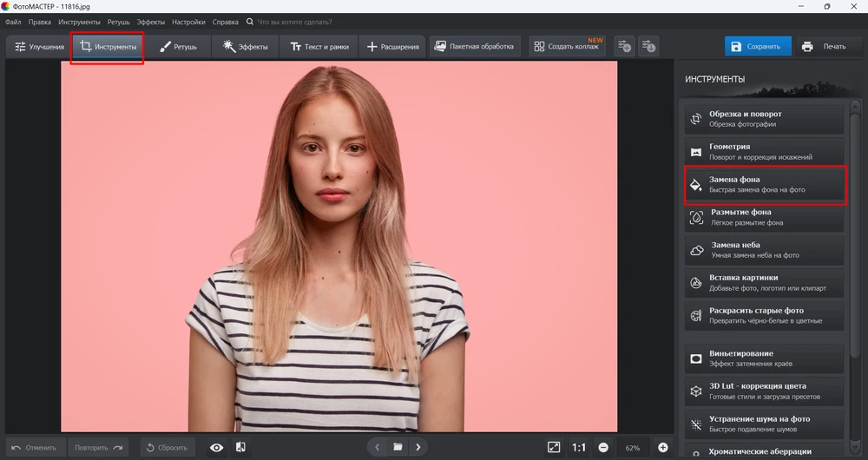
Task: Click the zoom-in plus button
Action: (663, 448)
